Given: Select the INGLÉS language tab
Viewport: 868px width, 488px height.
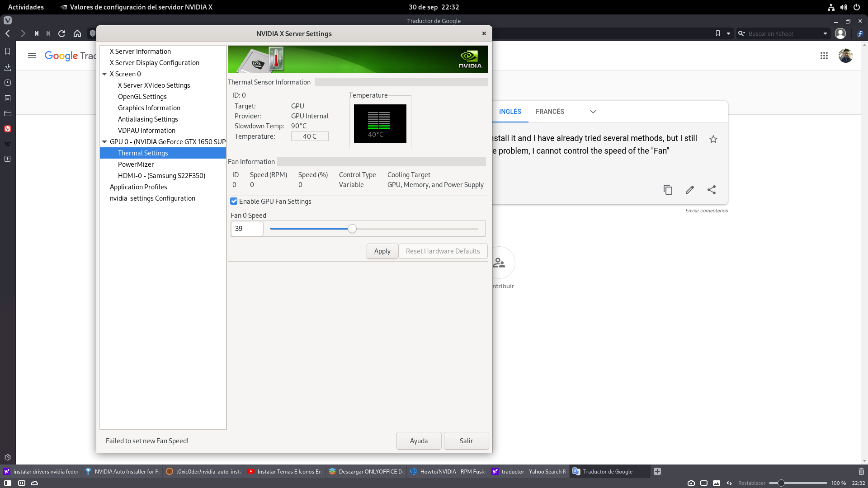Looking at the screenshot, I should click(510, 112).
